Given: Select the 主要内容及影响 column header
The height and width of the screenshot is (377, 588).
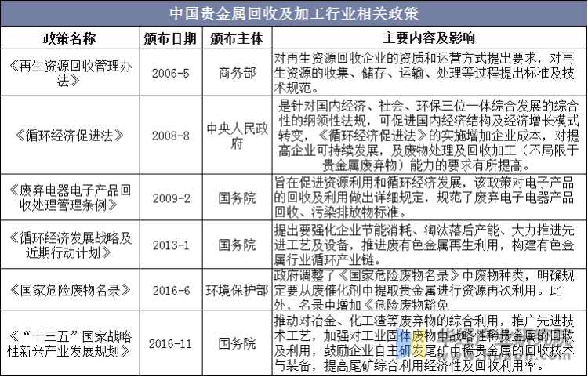Looking at the screenshot, I should click(x=430, y=38).
